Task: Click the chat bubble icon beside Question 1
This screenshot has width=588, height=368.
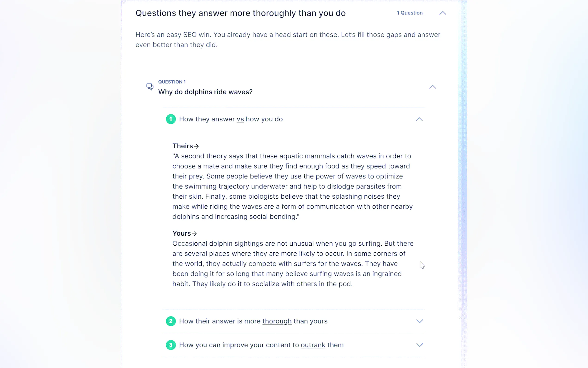Action: [x=150, y=87]
